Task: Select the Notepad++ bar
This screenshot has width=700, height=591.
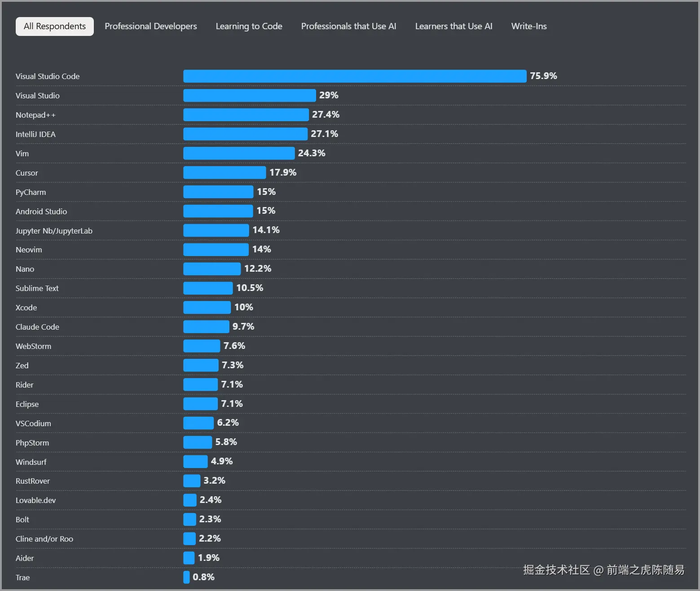Action: (246, 115)
